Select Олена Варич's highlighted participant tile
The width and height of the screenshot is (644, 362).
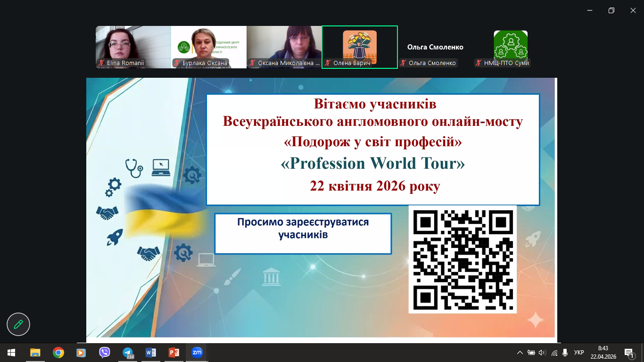pos(359,47)
